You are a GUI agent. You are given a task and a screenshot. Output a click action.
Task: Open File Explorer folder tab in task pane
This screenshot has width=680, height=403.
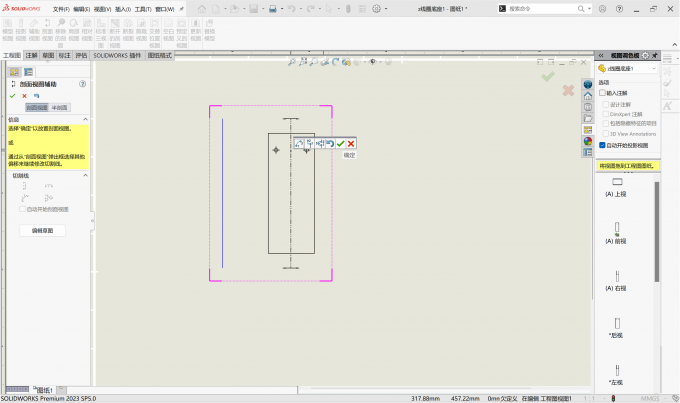pos(588,118)
